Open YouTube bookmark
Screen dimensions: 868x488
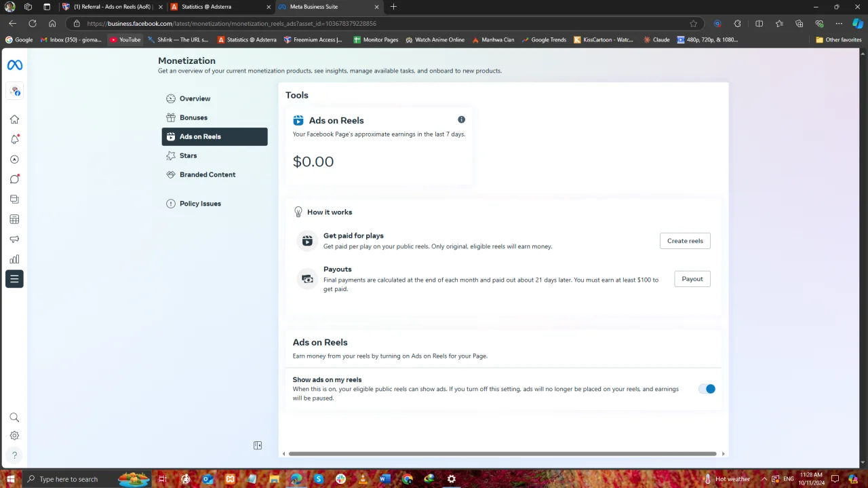(x=125, y=39)
